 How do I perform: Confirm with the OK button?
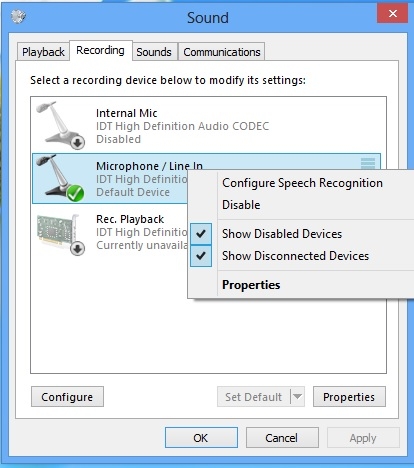[x=201, y=438]
